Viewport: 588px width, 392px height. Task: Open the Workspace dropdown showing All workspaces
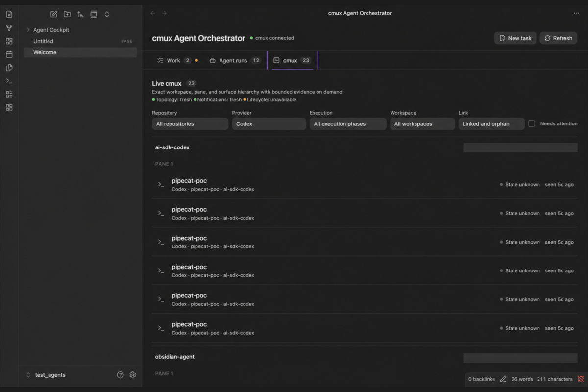click(x=422, y=124)
